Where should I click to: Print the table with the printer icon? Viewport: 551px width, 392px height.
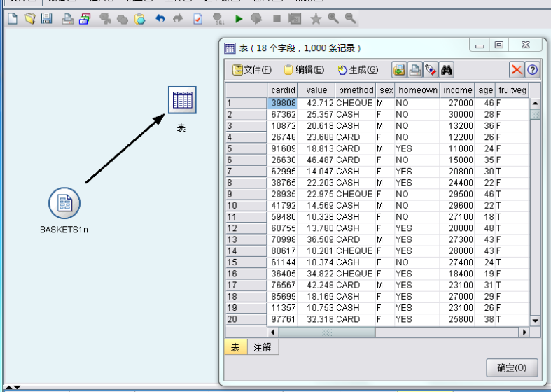(414, 70)
